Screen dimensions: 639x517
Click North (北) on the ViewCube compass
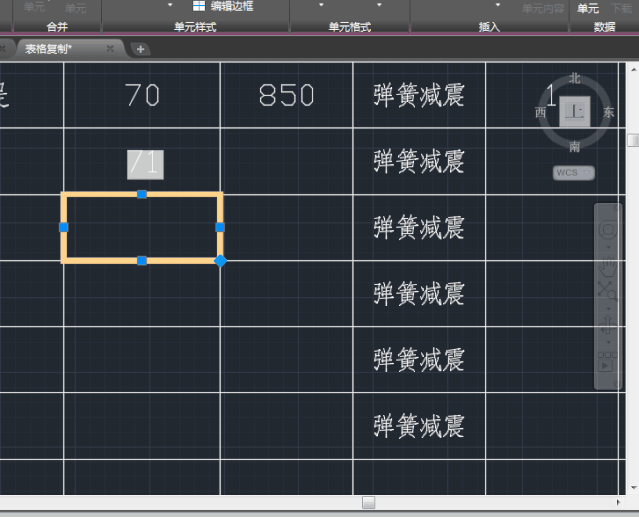click(575, 78)
